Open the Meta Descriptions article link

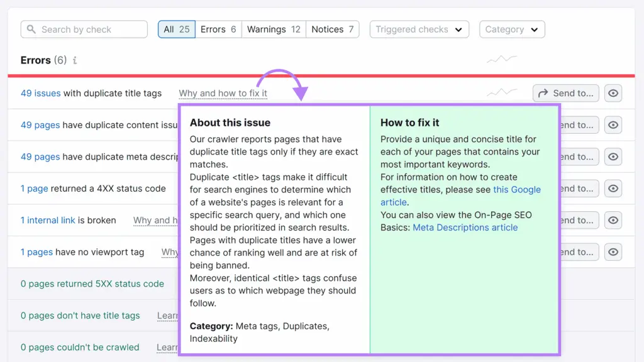[465, 228]
